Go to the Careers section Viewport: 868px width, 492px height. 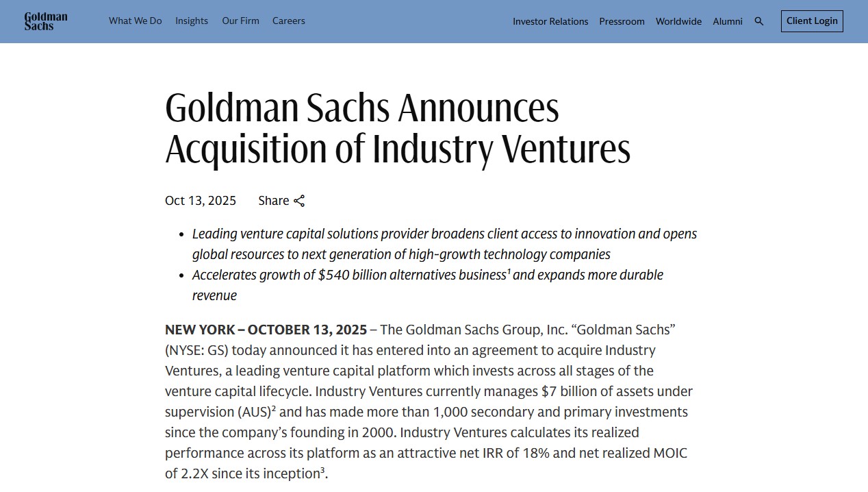[289, 21]
